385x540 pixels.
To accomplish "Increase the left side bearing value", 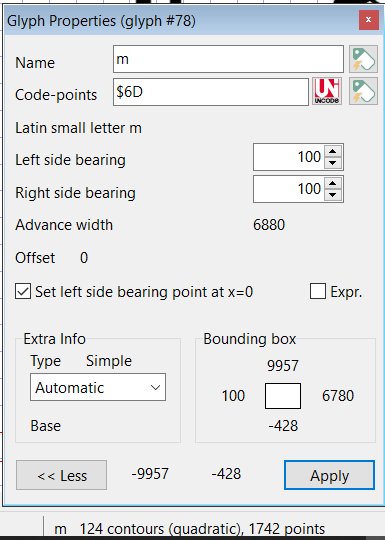I will pyautogui.click(x=332, y=152).
